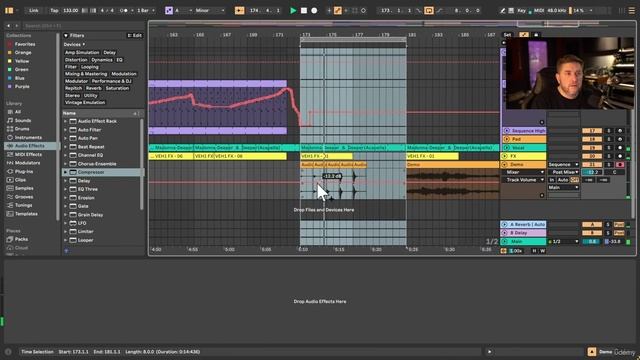Image resolution: width=640 pixels, height=360 pixels.
Task: Click the tempo field showing 133.00
Action: (x=71, y=11)
